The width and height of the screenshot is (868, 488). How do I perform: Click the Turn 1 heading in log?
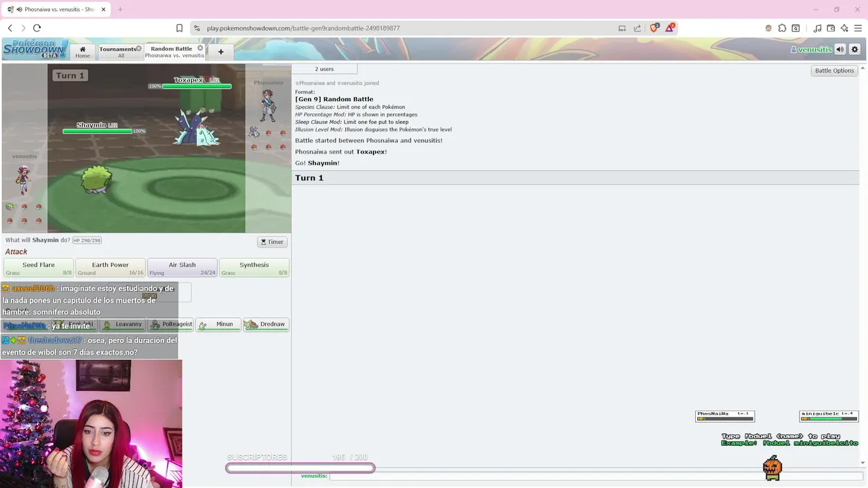tap(309, 178)
